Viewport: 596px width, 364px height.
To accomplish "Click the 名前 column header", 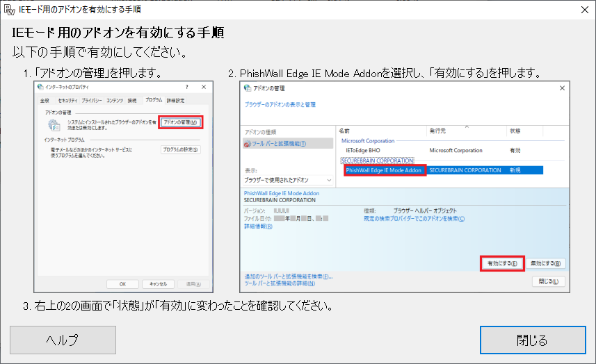I will pos(344,131).
